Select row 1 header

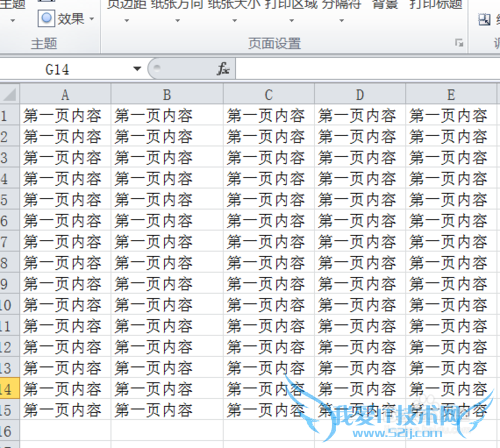10,116
